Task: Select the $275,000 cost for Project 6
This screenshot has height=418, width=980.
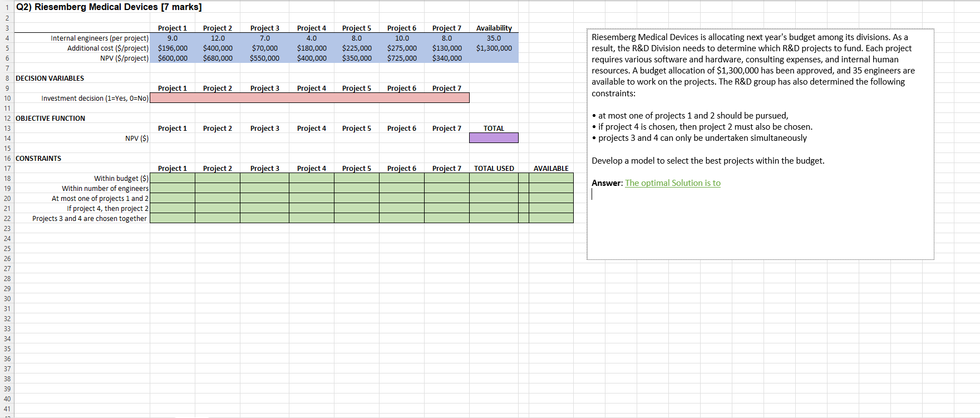Action: click(x=402, y=48)
